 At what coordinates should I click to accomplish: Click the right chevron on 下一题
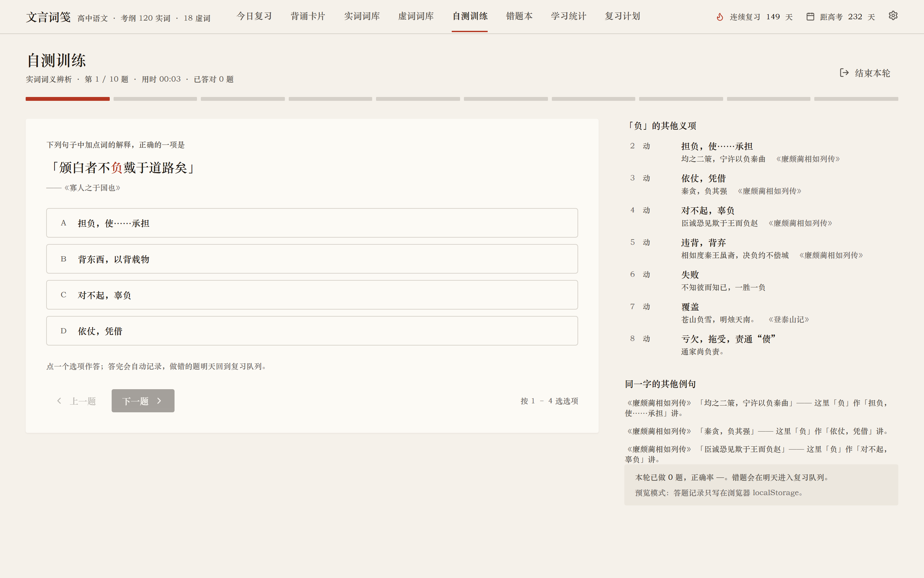[x=159, y=401]
